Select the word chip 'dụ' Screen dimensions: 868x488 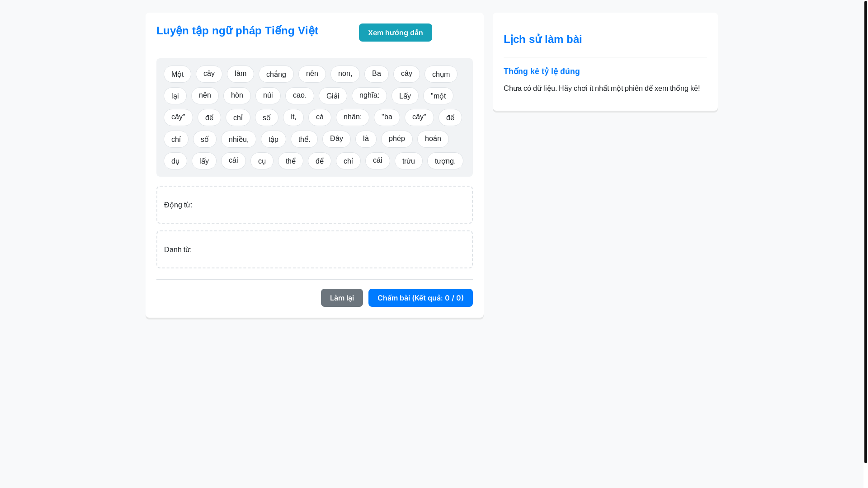point(175,161)
